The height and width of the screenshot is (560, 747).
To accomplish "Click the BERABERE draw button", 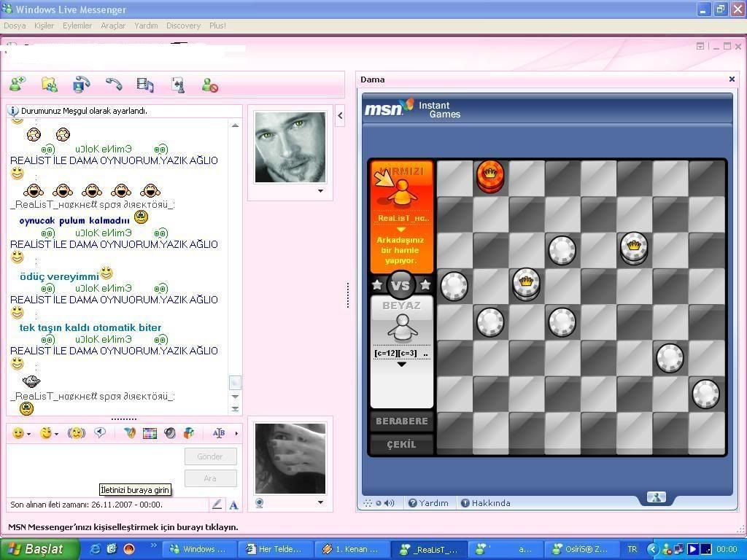I will [401, 421].
